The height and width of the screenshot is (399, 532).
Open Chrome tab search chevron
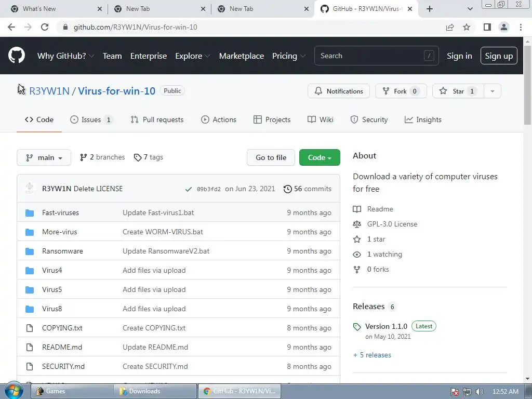tap(470, 9)
